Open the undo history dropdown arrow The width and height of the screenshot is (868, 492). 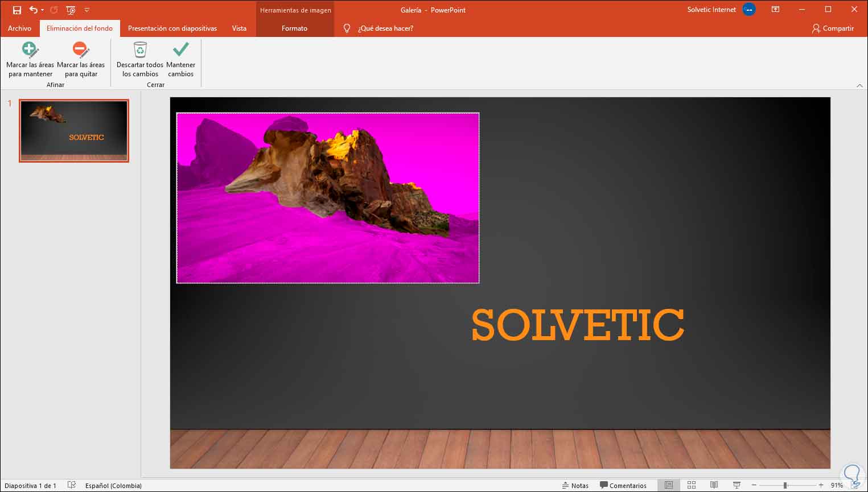43,10
